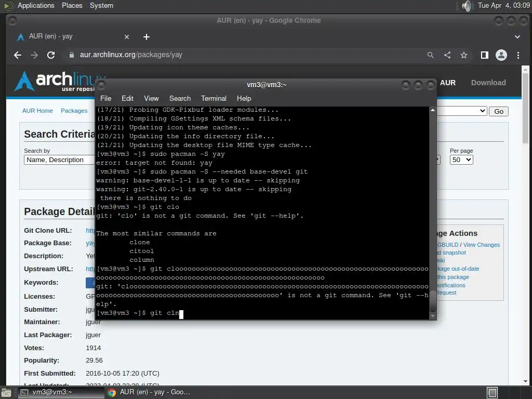Reload the AUR yay page
This screenshot has width=532, height=399.
point(51,55)
